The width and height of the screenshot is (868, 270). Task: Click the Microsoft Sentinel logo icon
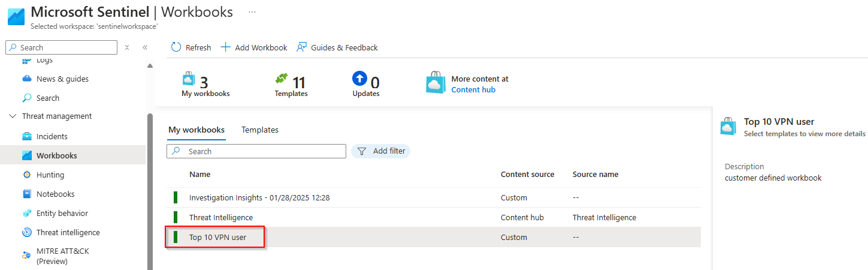[16, 16]
